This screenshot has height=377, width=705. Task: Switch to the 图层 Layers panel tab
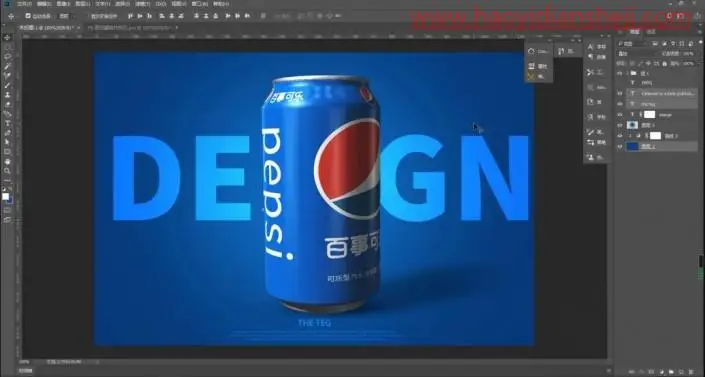click(x=634, y=32)
